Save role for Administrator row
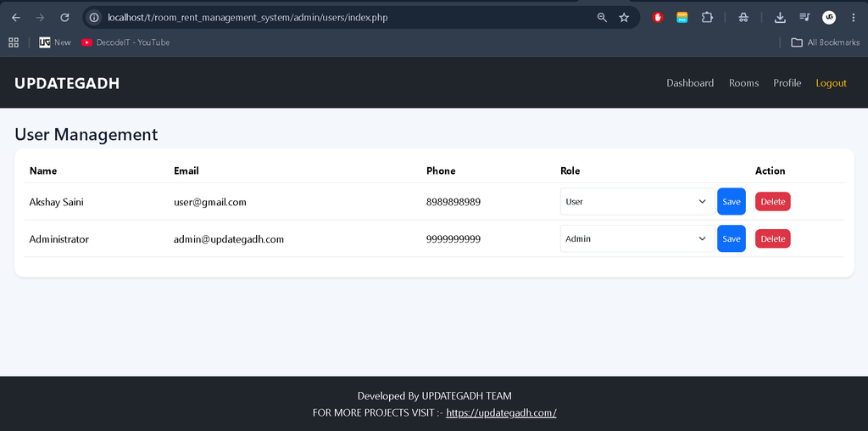This screenshot has width=868, height=431. 732,238
